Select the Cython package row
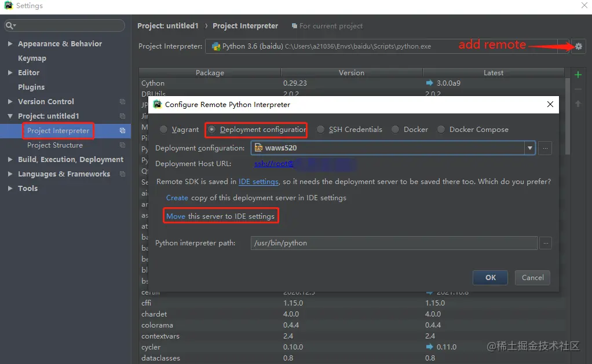The image size is (592, 364). coord(352,83)
